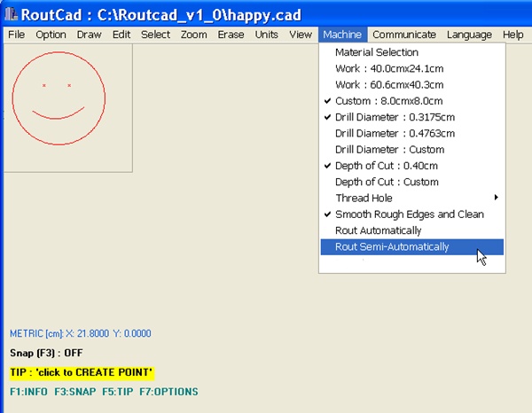The height and width of the screenshot is (413, 532).
Task: Open the Units menu
Action: point(266,35)
